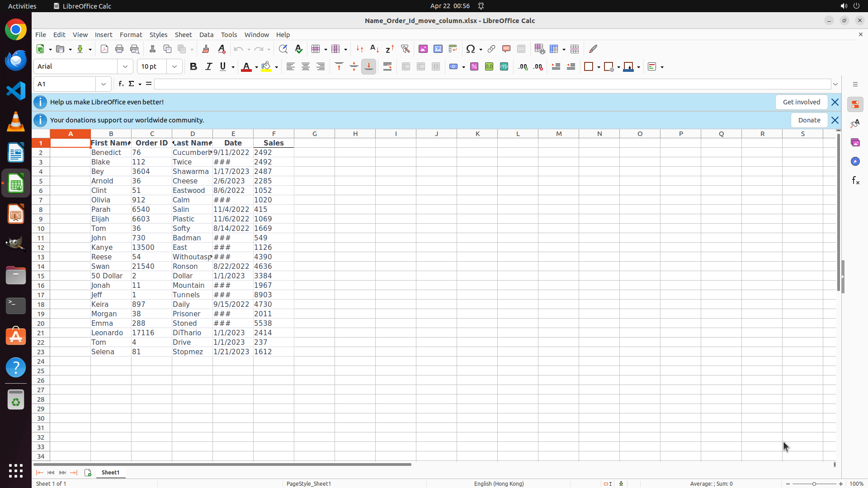Toggle Wrap Text for cells
This screenshot has height=488, width=868.
coord(387,66)
